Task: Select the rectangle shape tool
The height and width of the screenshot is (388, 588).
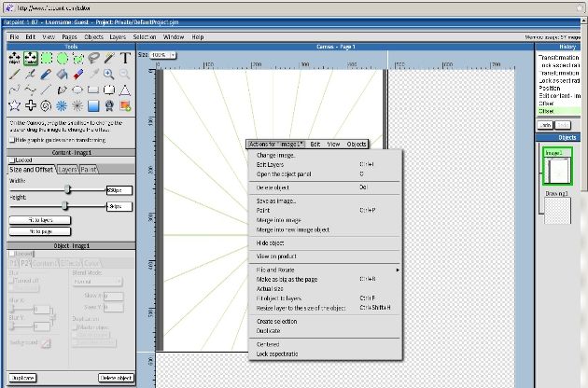Action: coord(93,90)
